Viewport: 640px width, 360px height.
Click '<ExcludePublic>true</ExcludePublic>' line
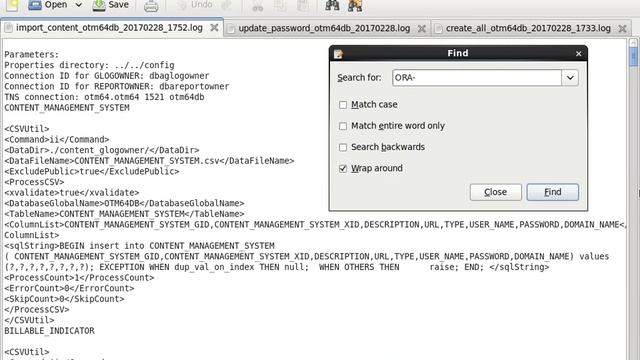92,171
